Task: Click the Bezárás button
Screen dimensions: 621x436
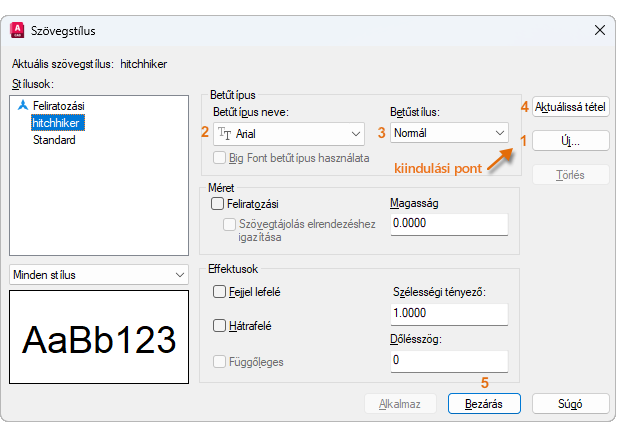Action: (488, 404)
